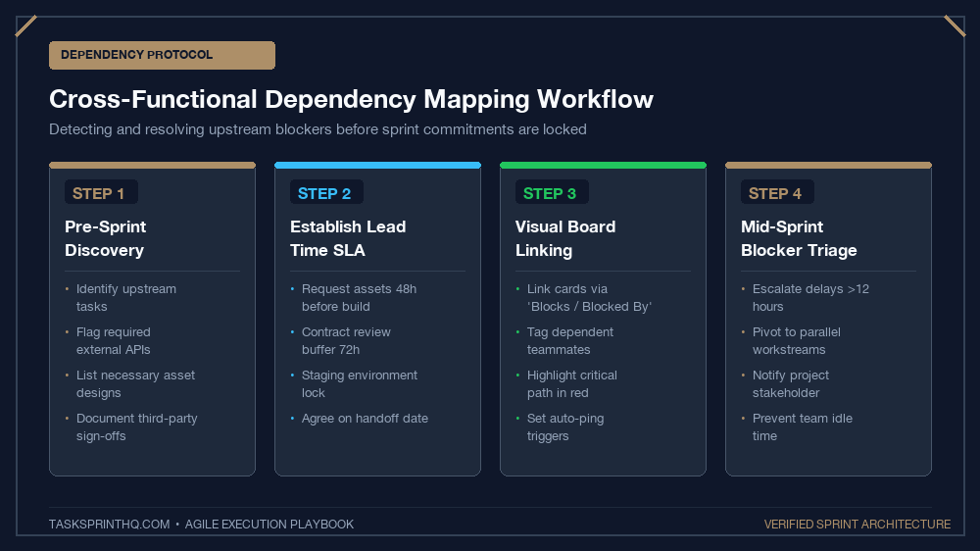Click 'Agree on handoff date' bullet
Image resolution: width=980 pixels, height=551 pixels.
pyautogui.click(x=365, y=419)
